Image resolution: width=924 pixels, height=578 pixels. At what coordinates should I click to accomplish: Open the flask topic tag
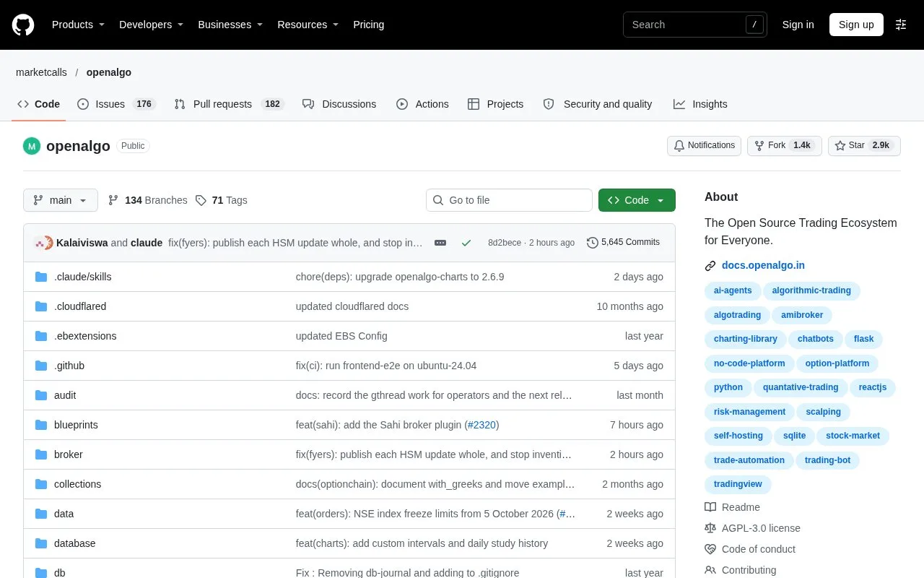[863, 339]
